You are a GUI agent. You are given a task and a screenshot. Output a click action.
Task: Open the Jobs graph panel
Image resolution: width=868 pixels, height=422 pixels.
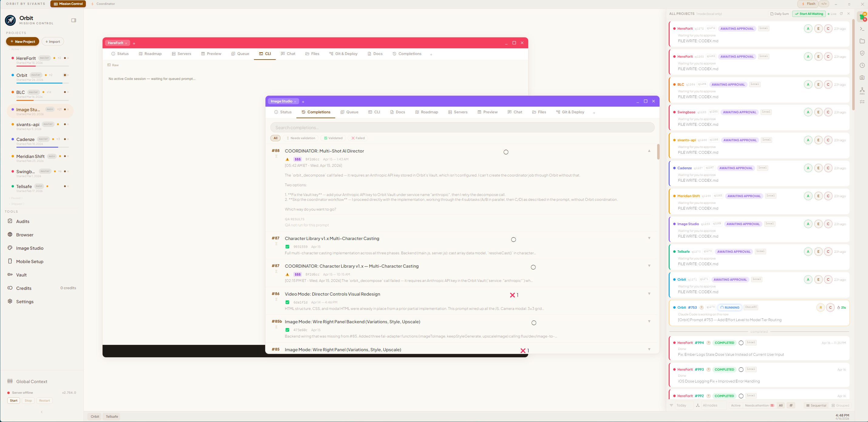click(x=863, y=90)
